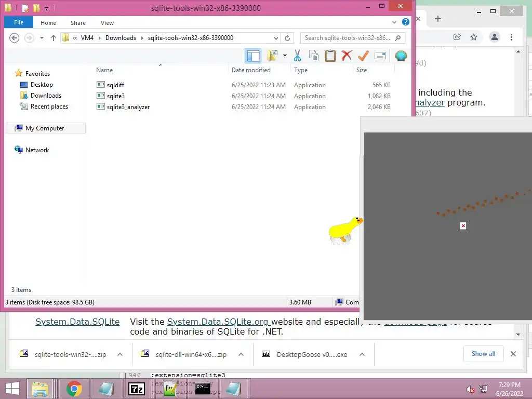Click the broken image icon in gray window
The width and height of the screenshot is (532, 399).
(x=463, y=226)
